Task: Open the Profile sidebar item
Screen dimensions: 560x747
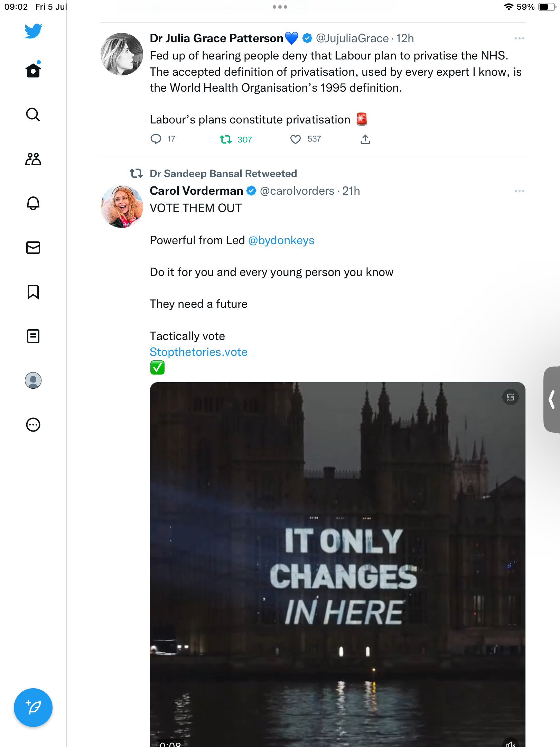Action: (x=33, y=380)
